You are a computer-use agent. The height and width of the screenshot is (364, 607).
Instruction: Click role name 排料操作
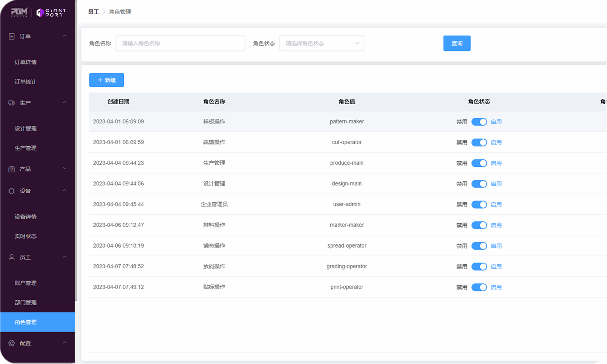pos(214,225)
